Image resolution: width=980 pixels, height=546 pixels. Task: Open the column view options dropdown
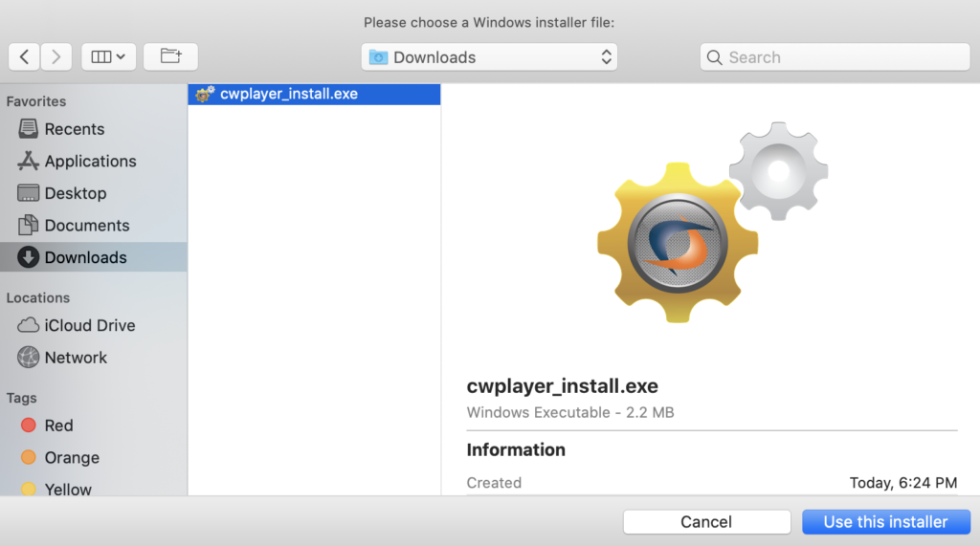108,56
